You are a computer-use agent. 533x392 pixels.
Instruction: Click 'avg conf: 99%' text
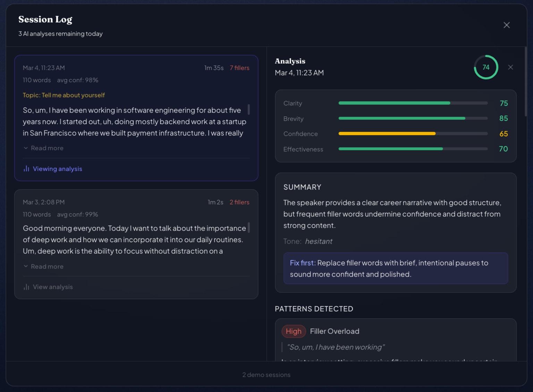(78, 215)
